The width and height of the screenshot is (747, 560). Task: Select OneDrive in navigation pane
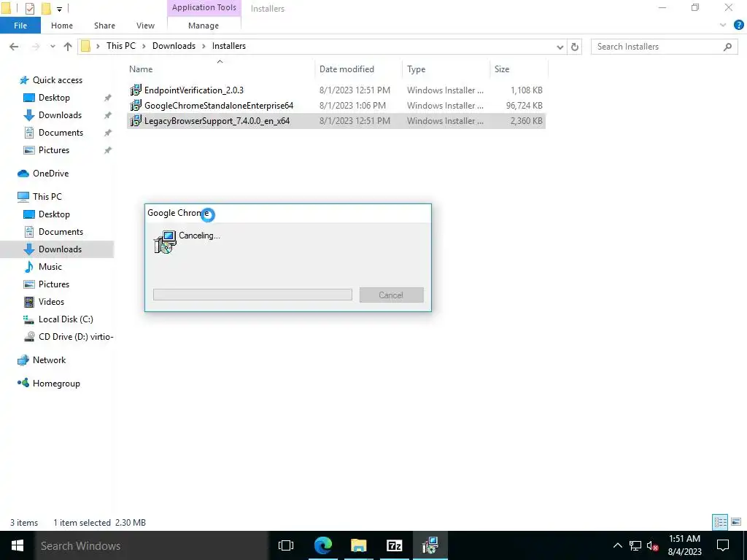(50, 174)
